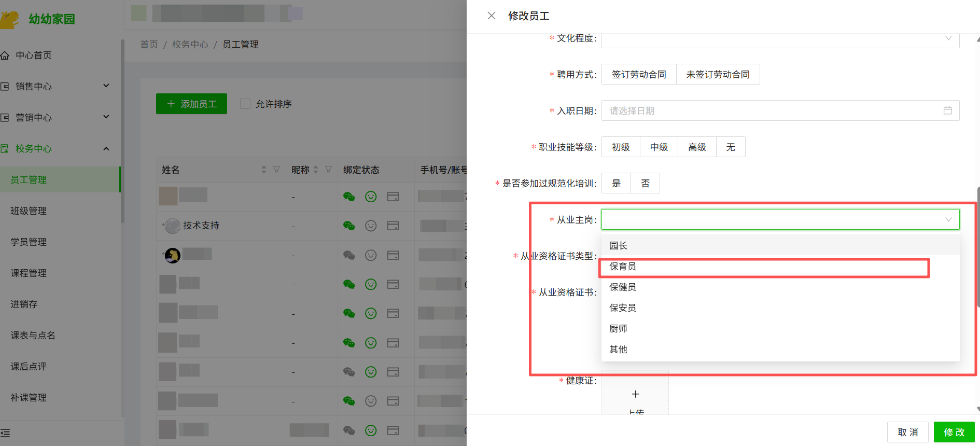Collapse the sidebar using bottom-left menu icon
The image size is (980, 446).
pos(6,433)
